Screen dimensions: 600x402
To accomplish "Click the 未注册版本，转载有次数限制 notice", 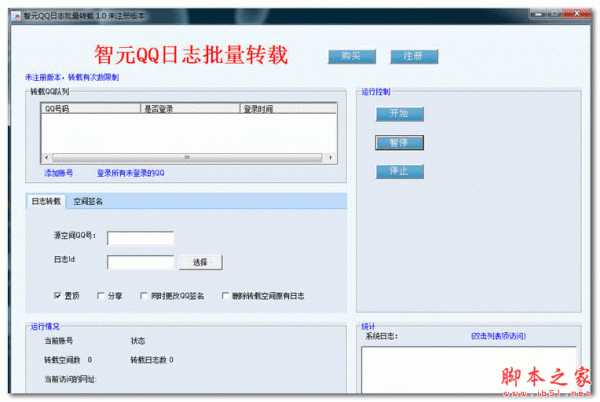I will tap(72, 77).
